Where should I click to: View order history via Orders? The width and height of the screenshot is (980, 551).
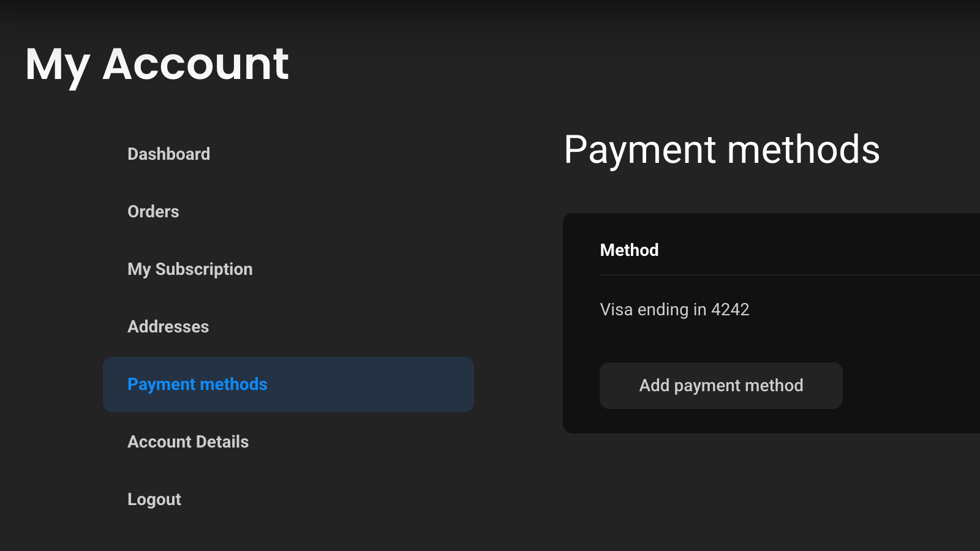(153, 211)
